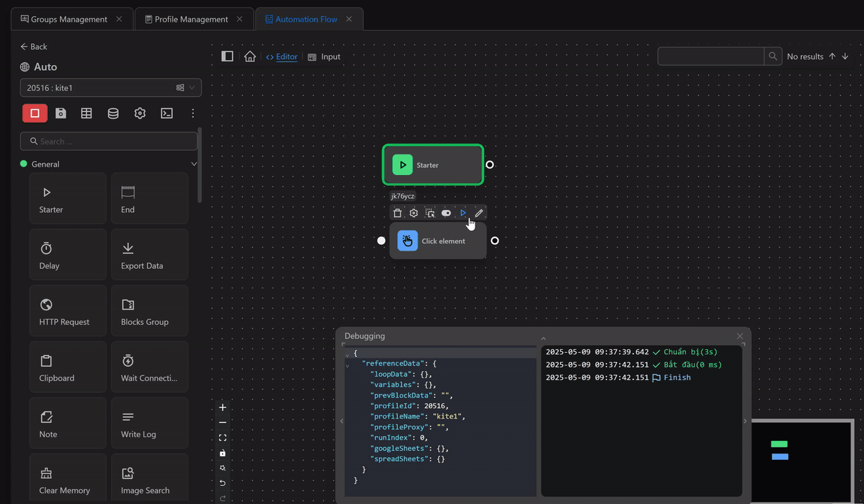Edit the Click element block with pencil icon
Screen dimensions: 864x504
click(479, 213)
